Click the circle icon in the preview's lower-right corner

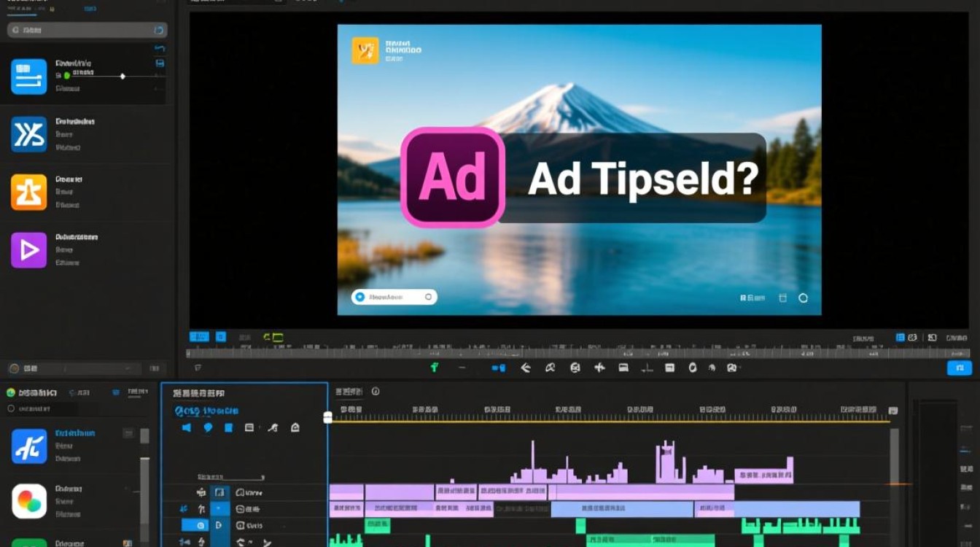[803, 298]
